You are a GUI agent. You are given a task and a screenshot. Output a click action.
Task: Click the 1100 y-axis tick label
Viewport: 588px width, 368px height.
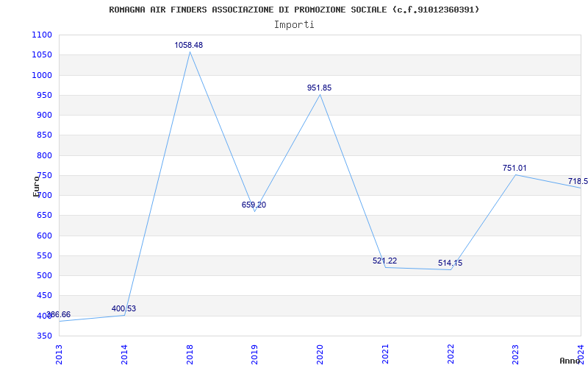(42, 35)
